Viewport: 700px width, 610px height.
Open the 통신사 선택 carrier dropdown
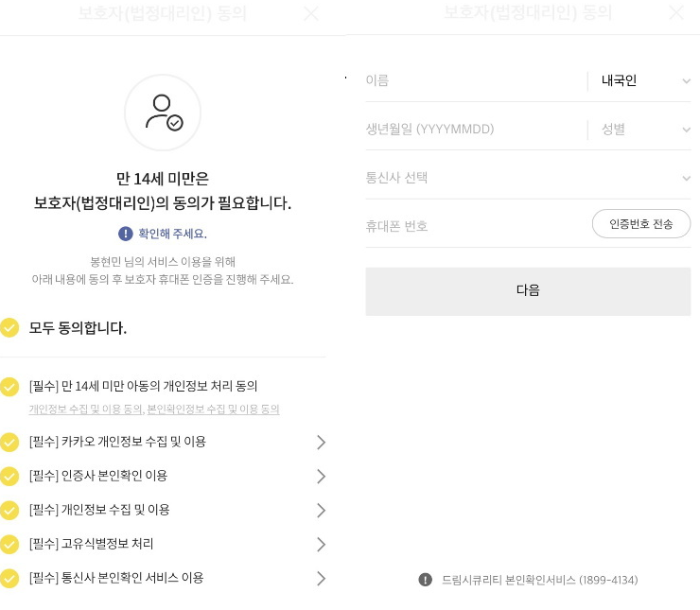(x=528, y=178)
